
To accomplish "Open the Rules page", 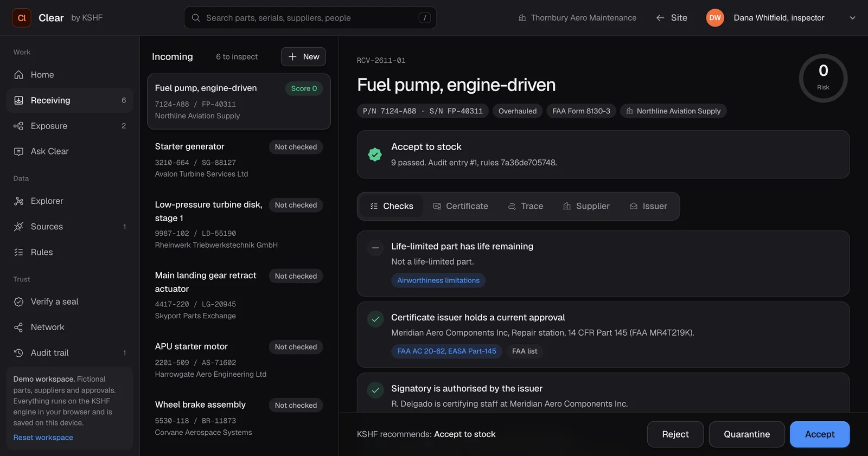I will [x=69, y=252].
